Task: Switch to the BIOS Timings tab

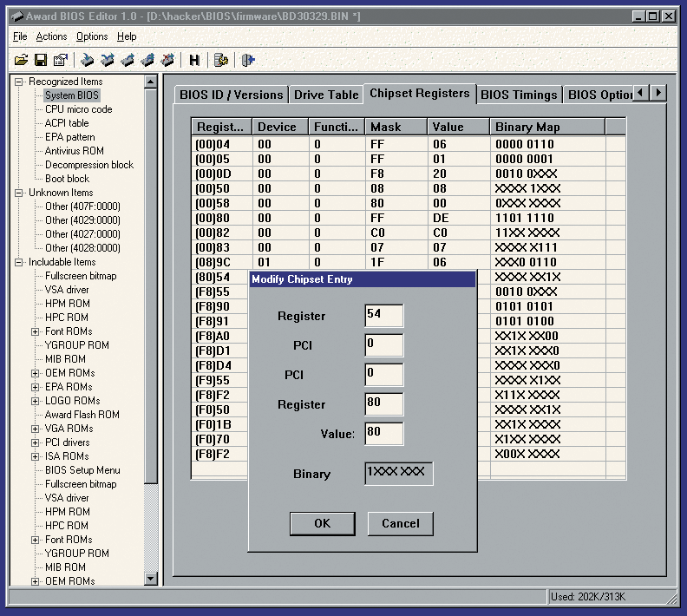Action: click(x=519, y=95)
